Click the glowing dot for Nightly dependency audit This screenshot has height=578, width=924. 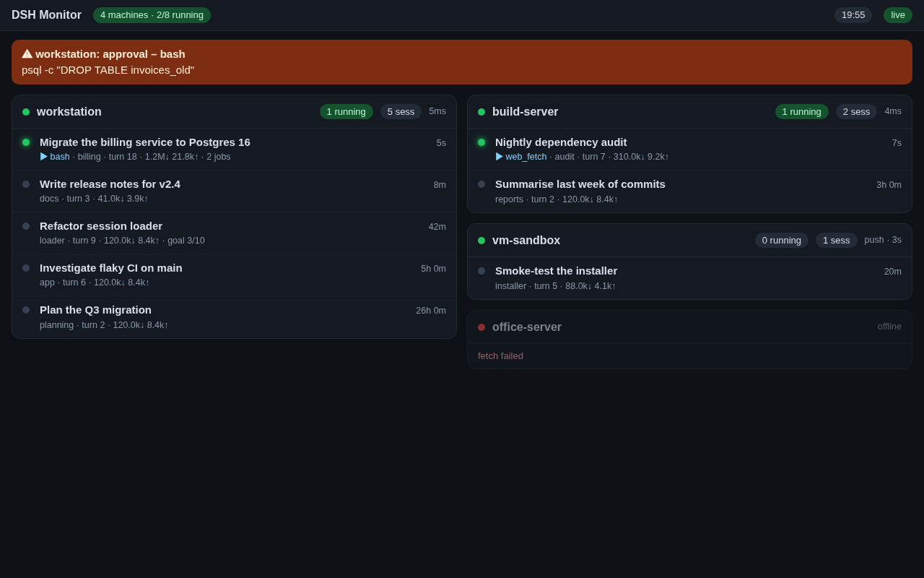tap(481, 142)
